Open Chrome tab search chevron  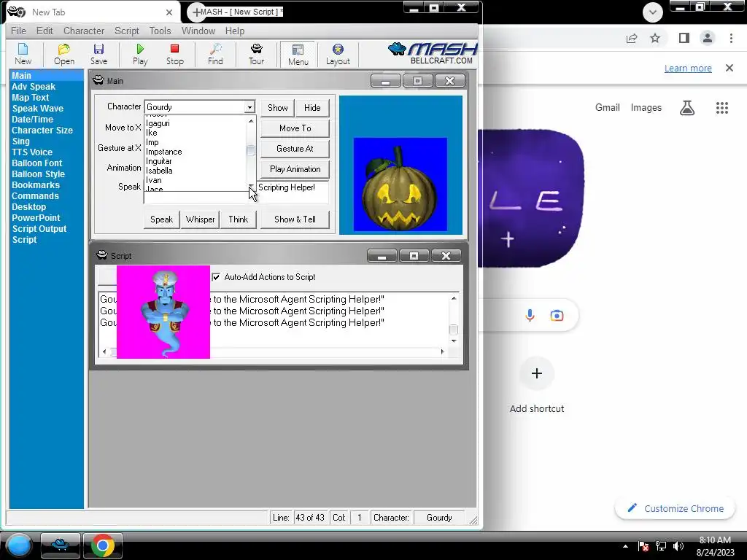[653, 12]
